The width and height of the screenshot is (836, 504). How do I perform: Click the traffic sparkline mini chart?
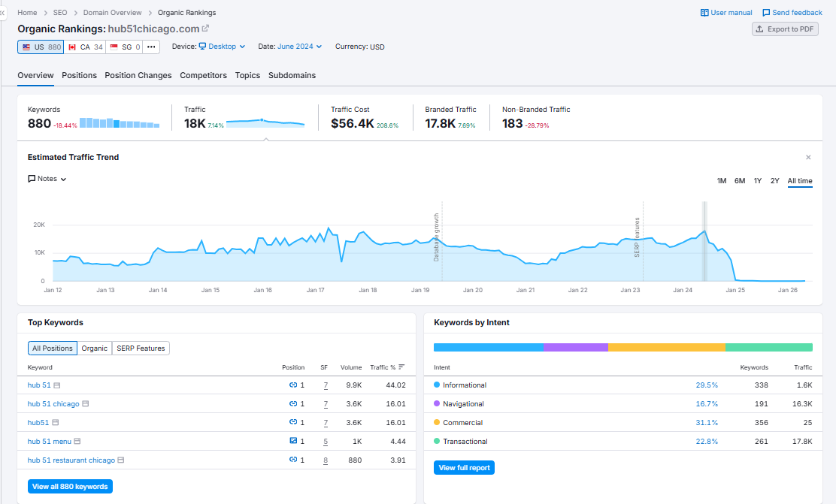(265, 123)
